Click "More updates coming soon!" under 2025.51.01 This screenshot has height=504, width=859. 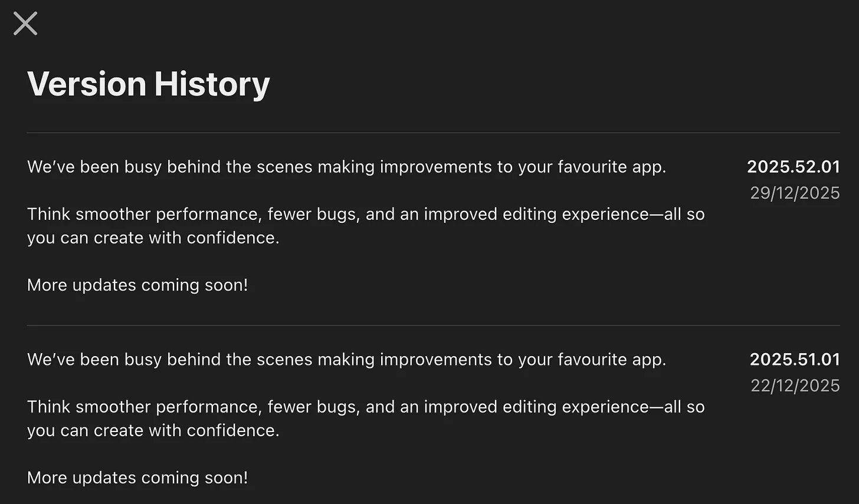(x=137, y=477)
